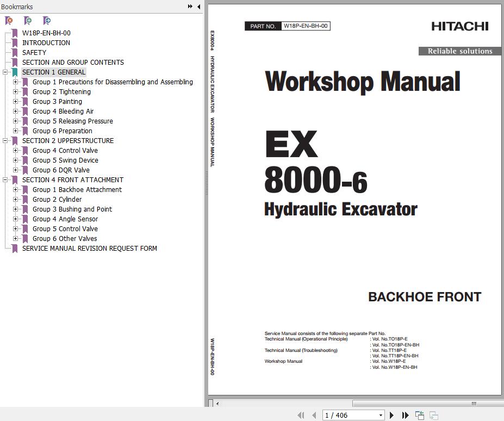
Task: Select the INTRODUCTION bookmark
Action: point(46,43)
